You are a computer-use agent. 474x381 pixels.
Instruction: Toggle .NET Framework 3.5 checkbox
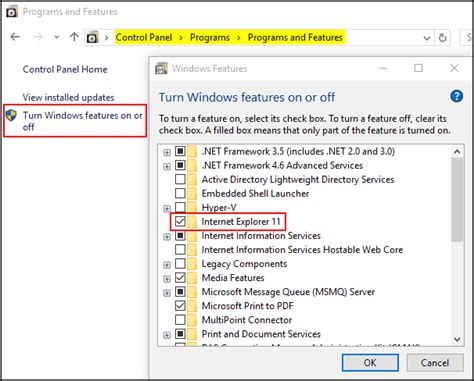click(180, 151)
